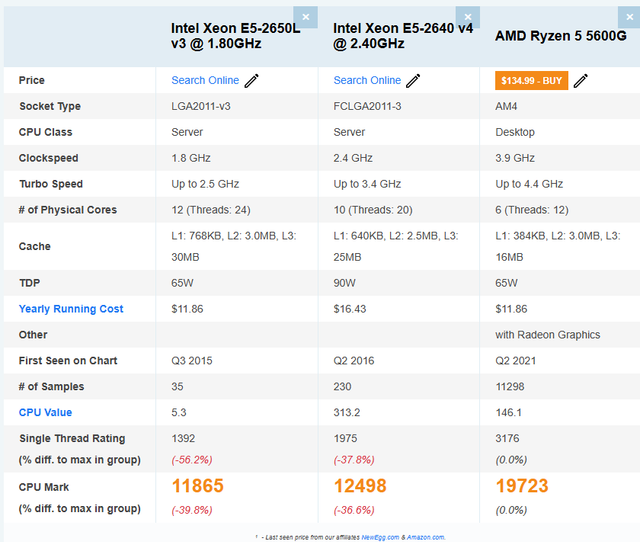Click first seen Q3 2015
Screen dimensions: 640x542
(192, 361)
